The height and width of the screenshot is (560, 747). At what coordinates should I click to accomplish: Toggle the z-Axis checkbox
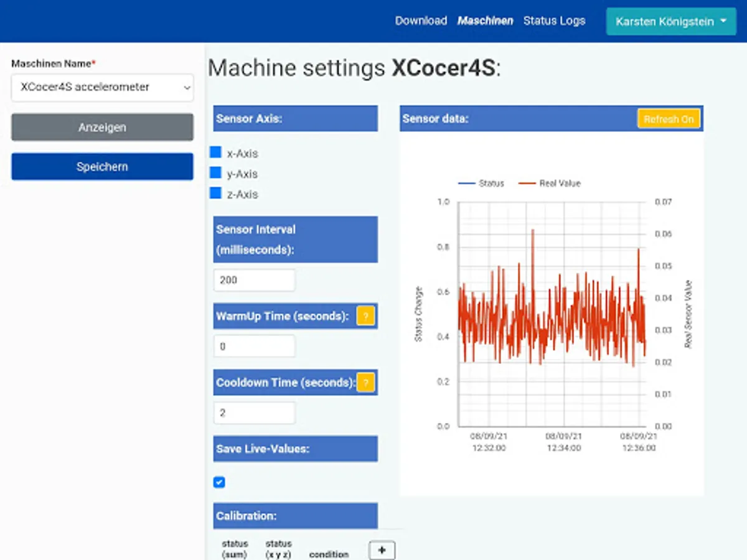coord(216,194)
